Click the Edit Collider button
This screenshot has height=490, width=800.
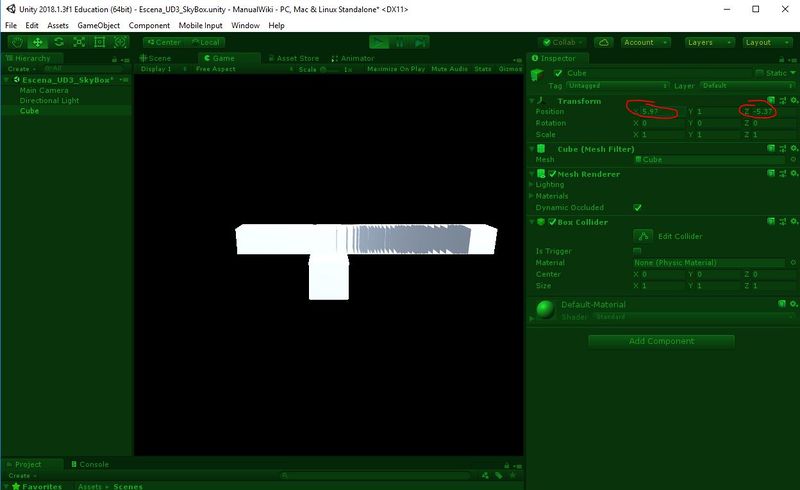coord(643,236)
